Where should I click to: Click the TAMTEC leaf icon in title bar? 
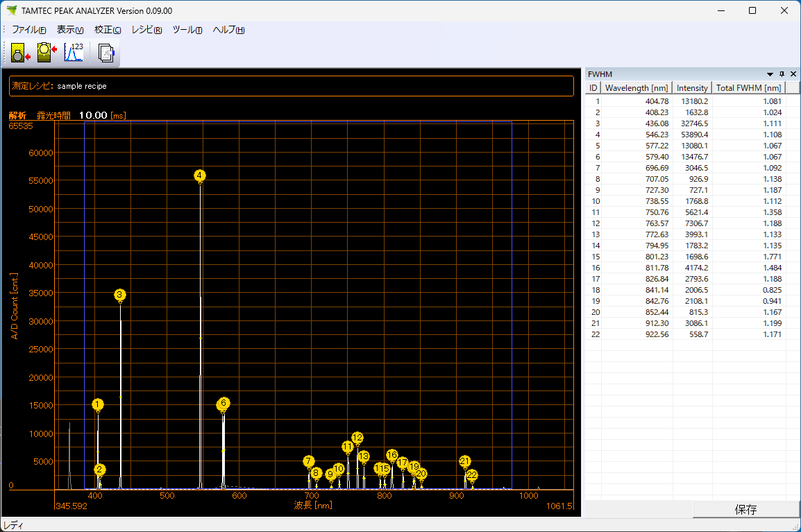click(x=10, y=10)
